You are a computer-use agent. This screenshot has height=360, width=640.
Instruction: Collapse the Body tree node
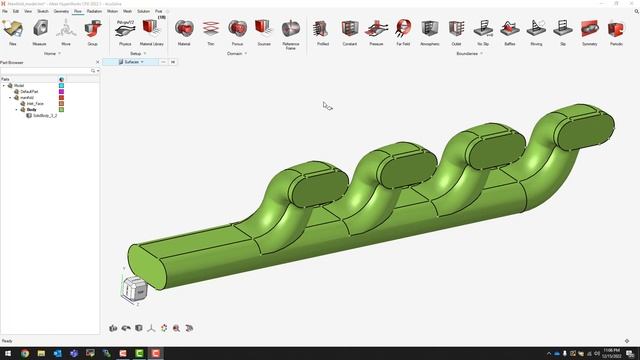[x=16, y=110]
